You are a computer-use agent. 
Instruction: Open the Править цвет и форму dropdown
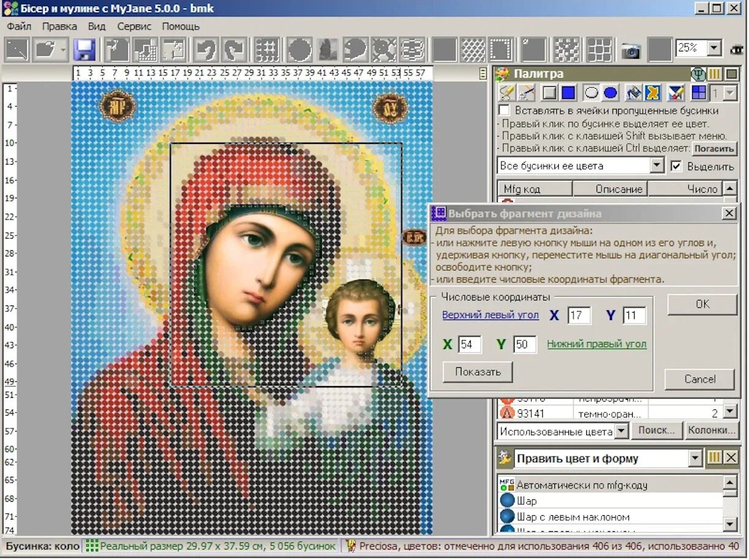pyautogui.click(x=695, y=458)
